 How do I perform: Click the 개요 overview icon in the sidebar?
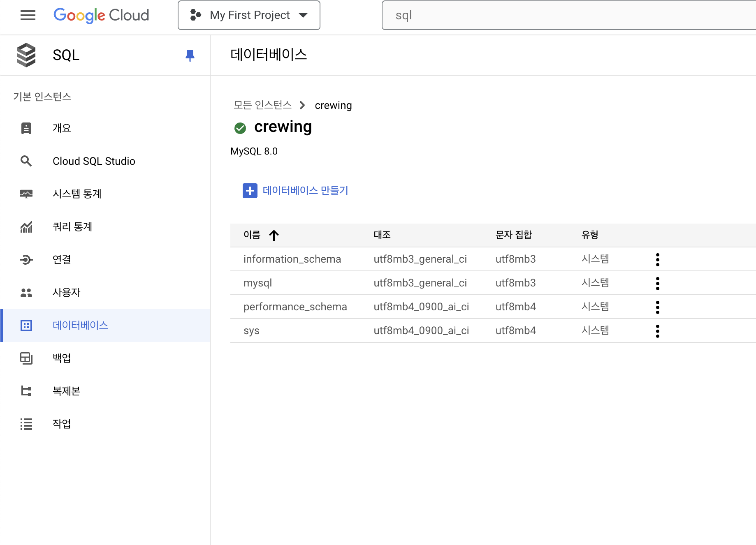pyautogui.click(x=26, y=128)
